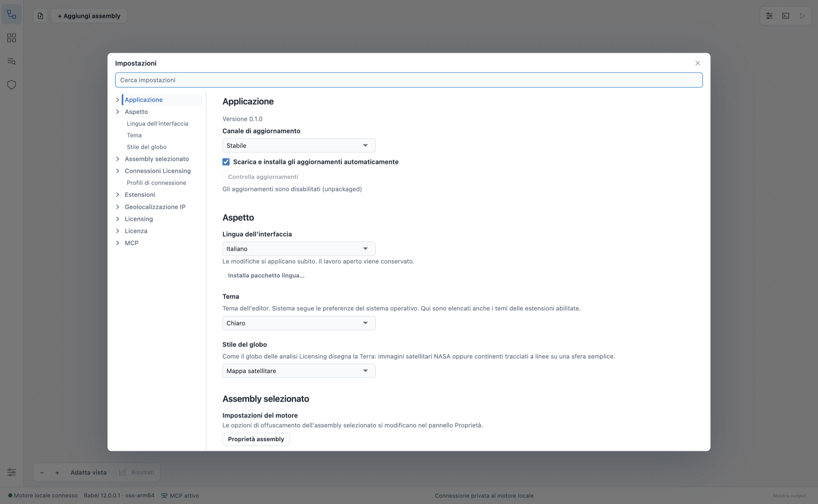Viewport: 818px width, 504px height.
Task: Expand the Aspetto tree chevron
Action: (x=118, y=112)
